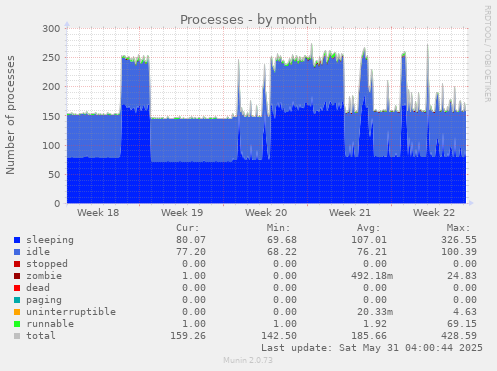Screen dimensions: 497x371
Task: Click the 'Min:' column header
Action: 279,228
